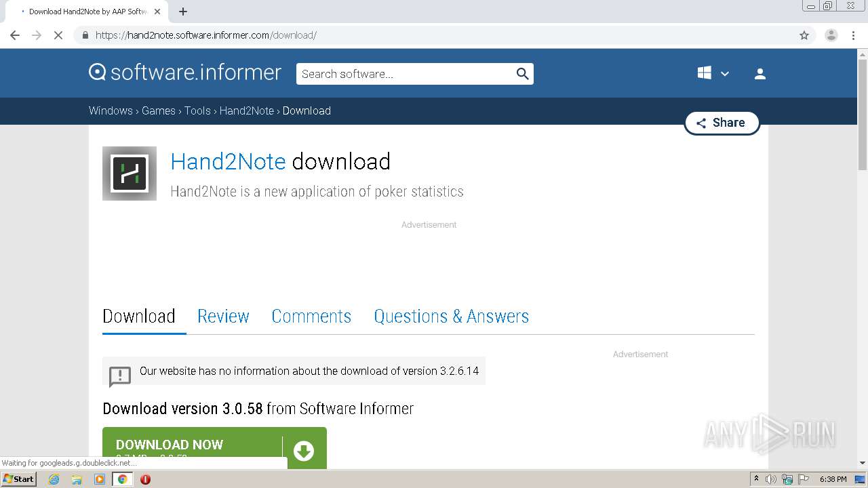Click the warning message icon

120,375
